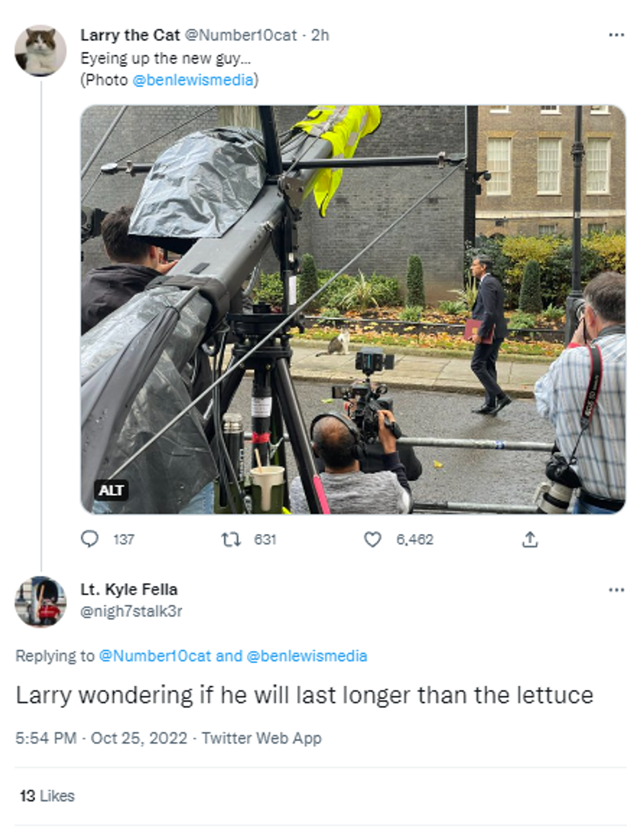The height and width of the screenshot is (833, 644).
Task: Open three-dot menu on Larry the Cat tweet
Action: pyautogui.click(x=616, y=35)
